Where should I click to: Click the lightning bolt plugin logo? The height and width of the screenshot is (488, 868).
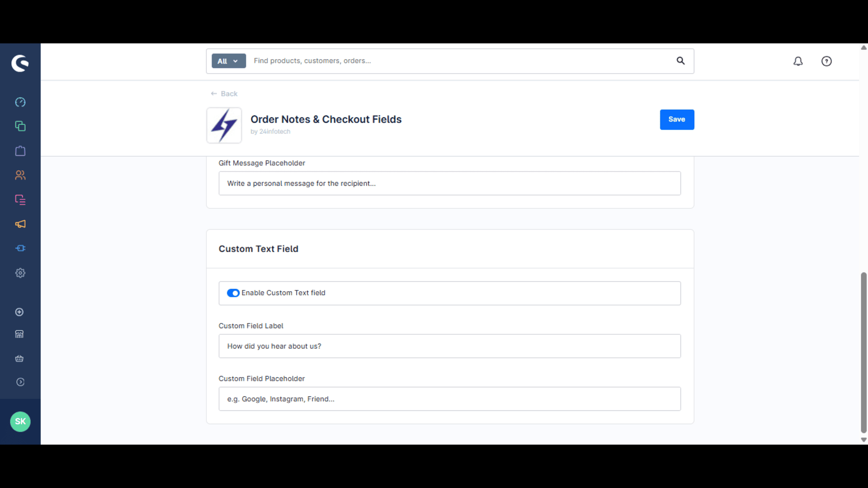point(224,125)
